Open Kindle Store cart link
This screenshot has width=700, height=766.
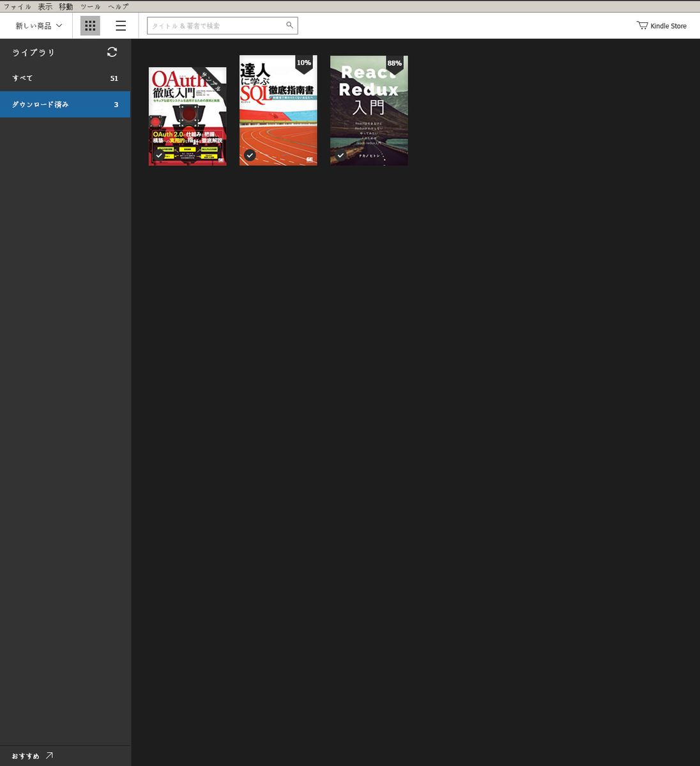point(662,26)
